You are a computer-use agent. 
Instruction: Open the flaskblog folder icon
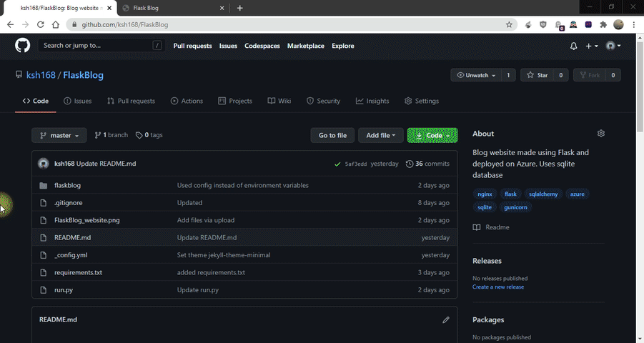pyautogui.click(x=43, y=185)
